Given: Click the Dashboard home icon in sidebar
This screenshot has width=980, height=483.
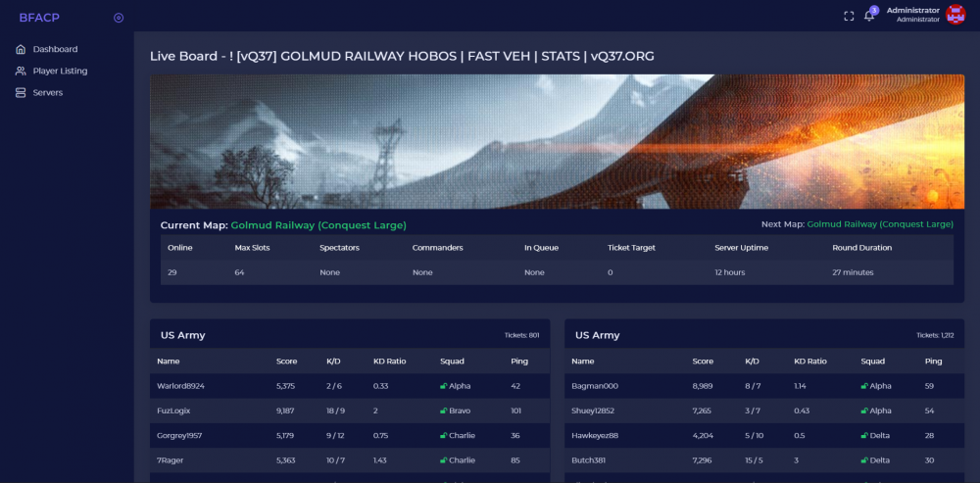Looking at the screenshot, I should point(21,49).
